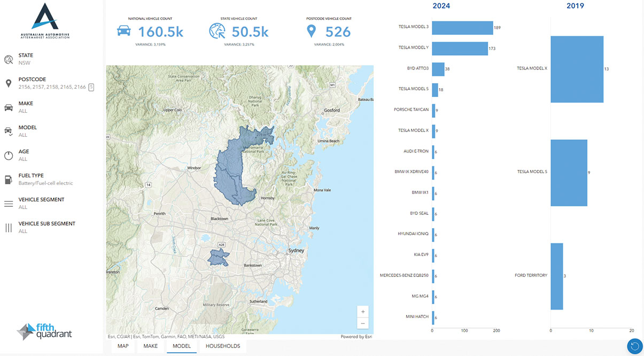This screenshot has width=644, height=356.
Task: Click the 'AUDI E-TRON' label
Action: (x=416, y=151)
